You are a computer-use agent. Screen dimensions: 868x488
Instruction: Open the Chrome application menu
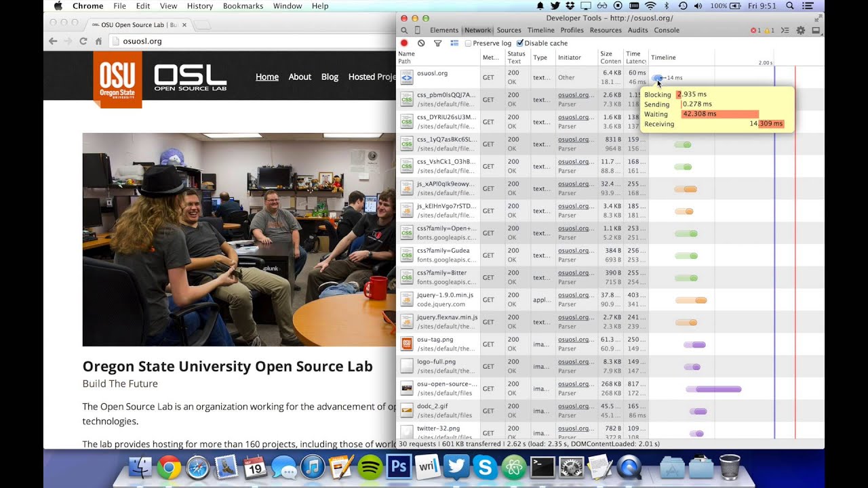click(x=88, y=5)
